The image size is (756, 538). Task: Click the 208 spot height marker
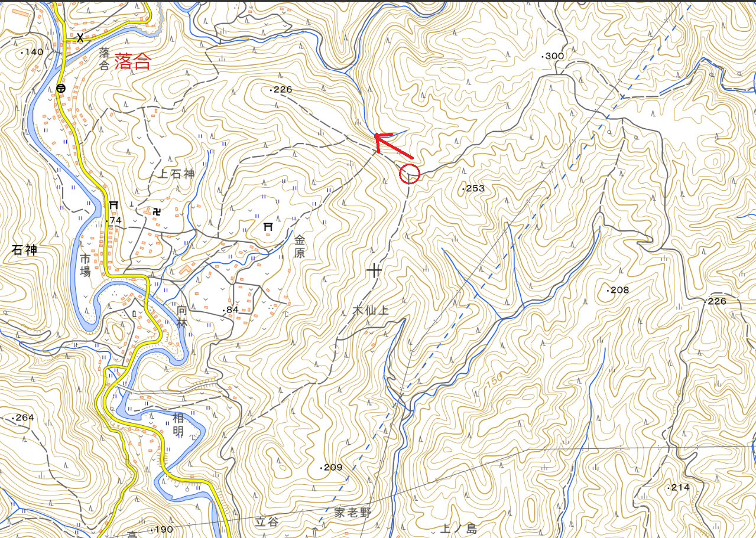click(x=618, y=290)
